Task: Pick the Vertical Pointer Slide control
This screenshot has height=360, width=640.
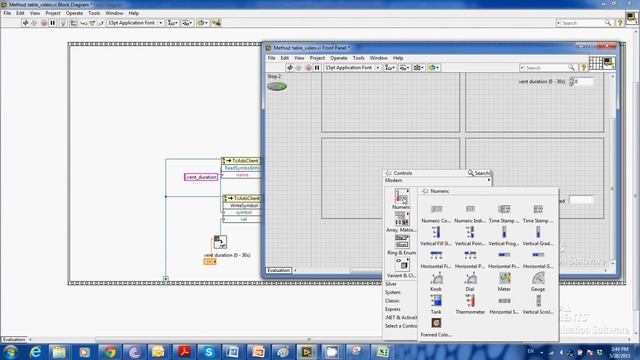Action: [470, 236]
